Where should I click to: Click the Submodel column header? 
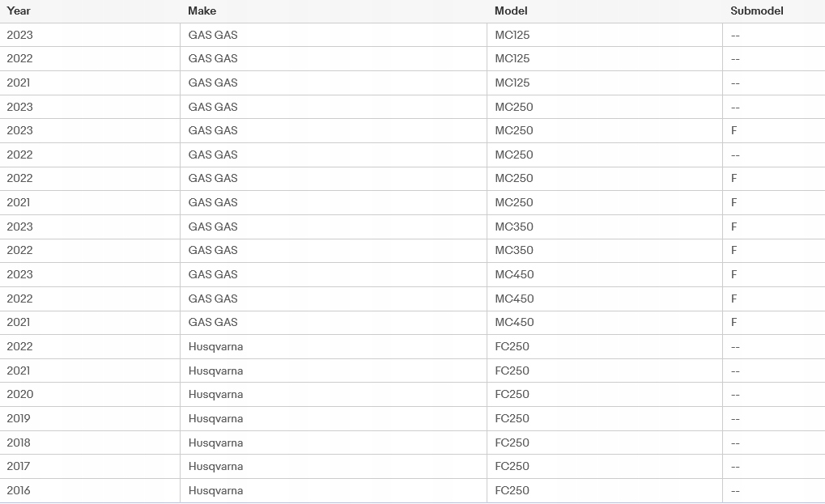point(756,11)
